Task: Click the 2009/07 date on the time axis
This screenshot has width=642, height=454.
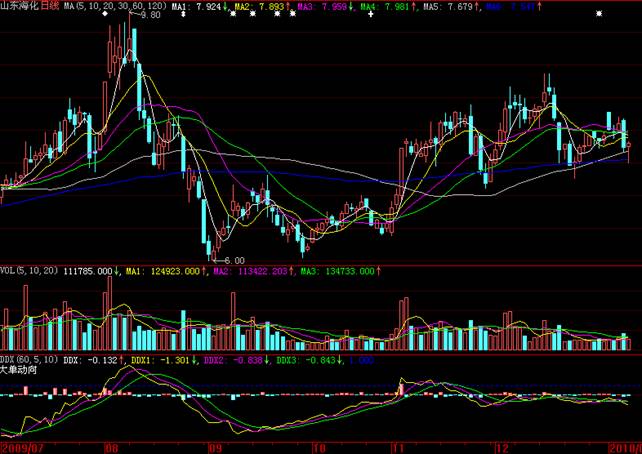Action: coord(23,448)
